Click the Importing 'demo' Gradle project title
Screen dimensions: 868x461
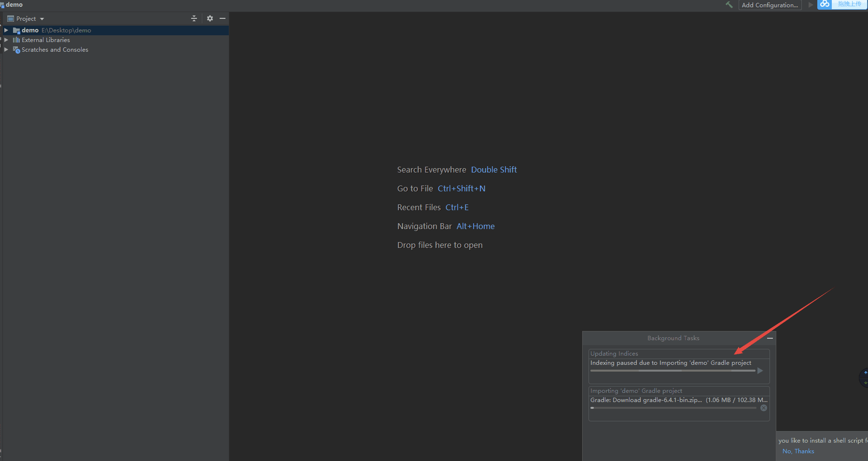636,391
